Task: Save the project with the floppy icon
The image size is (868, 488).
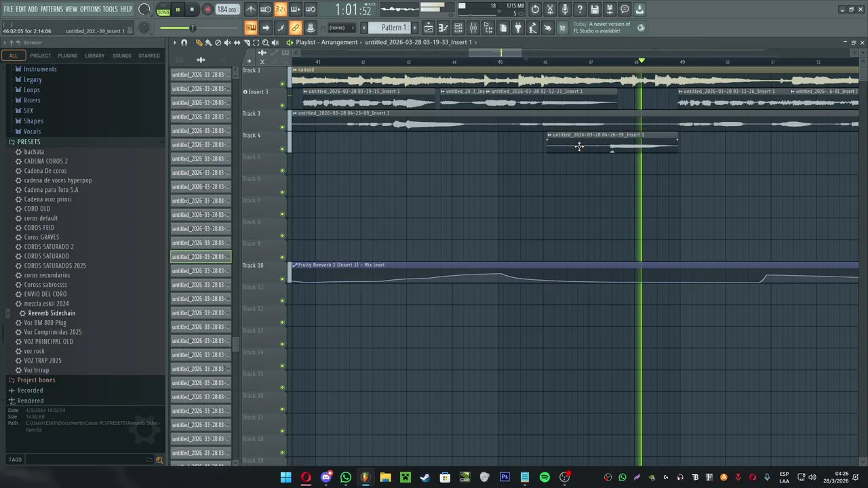Action: click(595, 9)
